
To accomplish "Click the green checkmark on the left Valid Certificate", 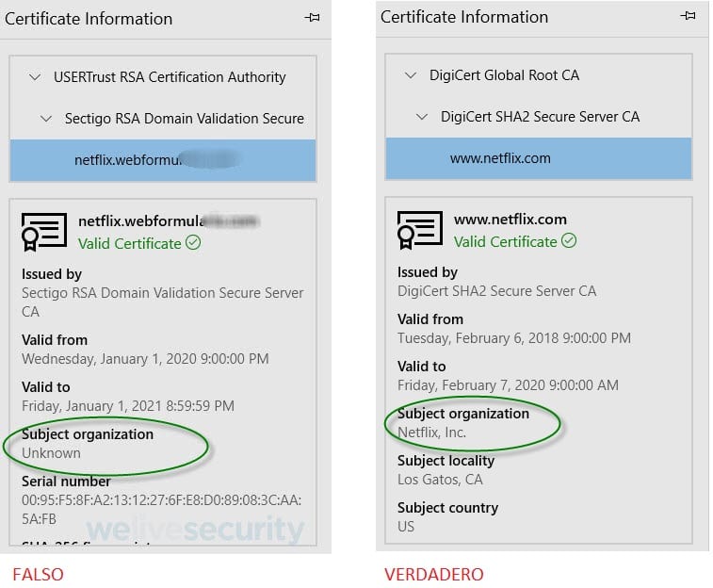I will [193, 242].
